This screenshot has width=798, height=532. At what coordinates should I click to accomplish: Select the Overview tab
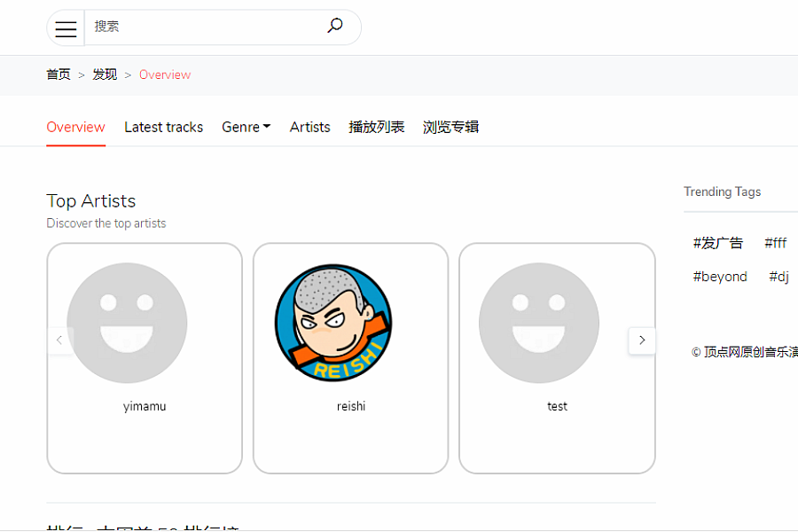pos(76,127)
